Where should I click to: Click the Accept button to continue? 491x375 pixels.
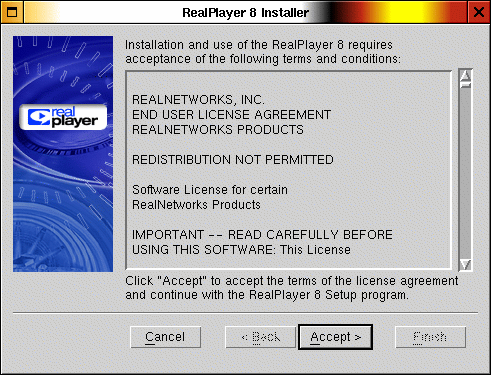(x=335, y=337)
